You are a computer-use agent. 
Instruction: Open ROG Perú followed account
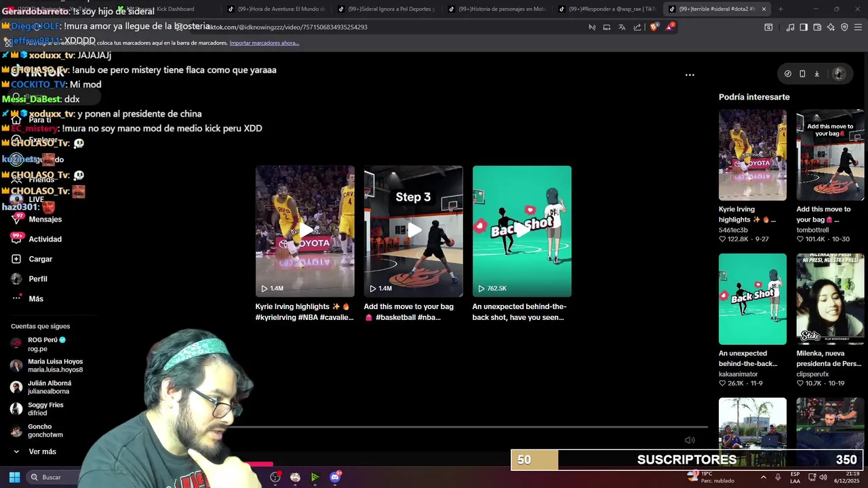[39, 344]
